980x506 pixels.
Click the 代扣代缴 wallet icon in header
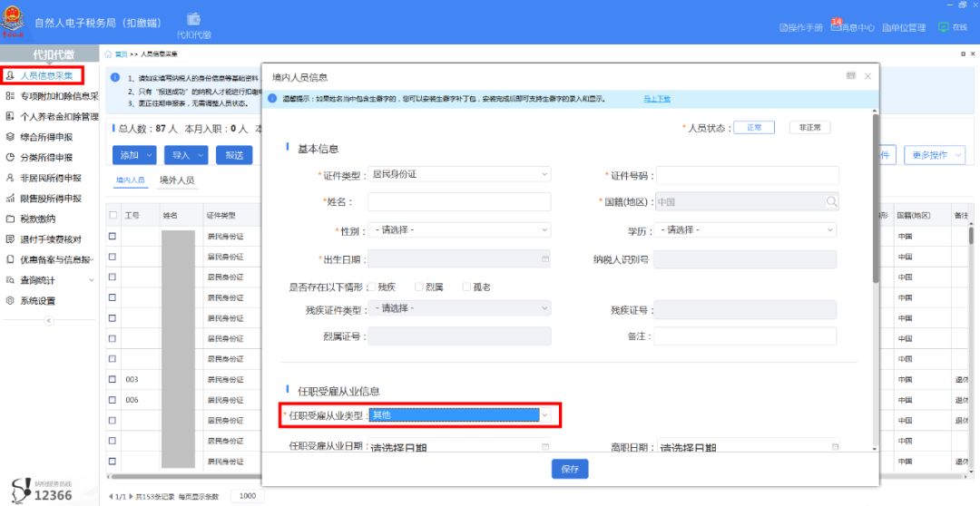pyautogui.click(x=194, y=18)
